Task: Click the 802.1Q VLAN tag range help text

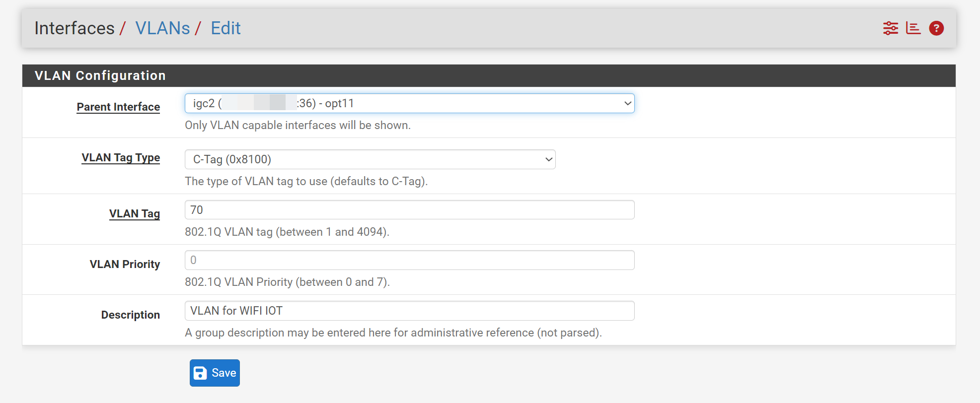Action: click(287, 232)
